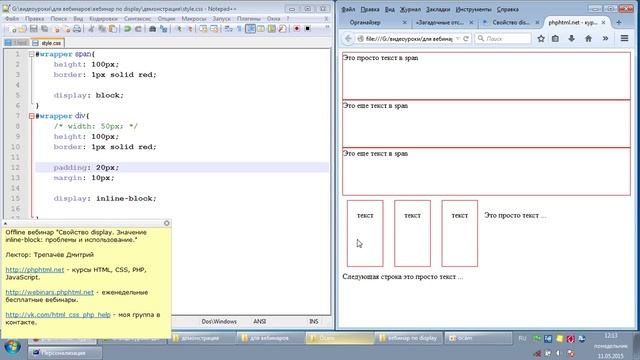Open the Персонализация taskbar window

click(x=64, y=353)
